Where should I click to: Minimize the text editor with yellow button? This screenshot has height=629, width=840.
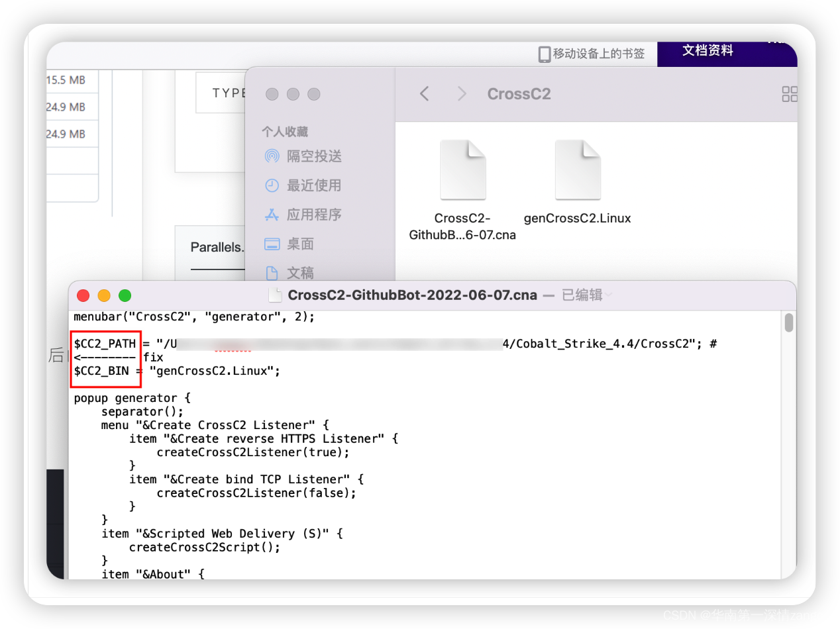pyautogui.click(x=104, y=295)
